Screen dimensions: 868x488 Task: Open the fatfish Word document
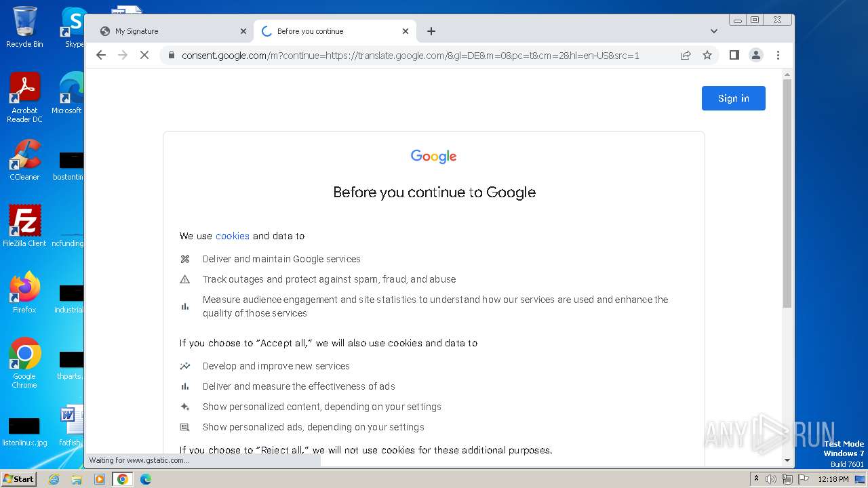[x=71, y=426]
